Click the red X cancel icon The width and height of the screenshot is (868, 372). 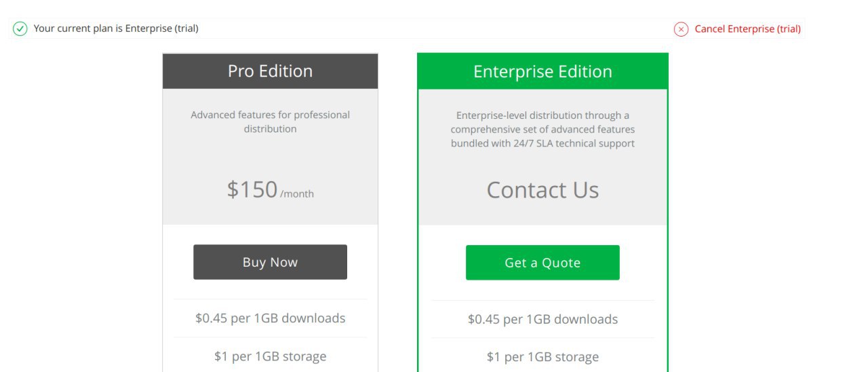click(681, 29)
